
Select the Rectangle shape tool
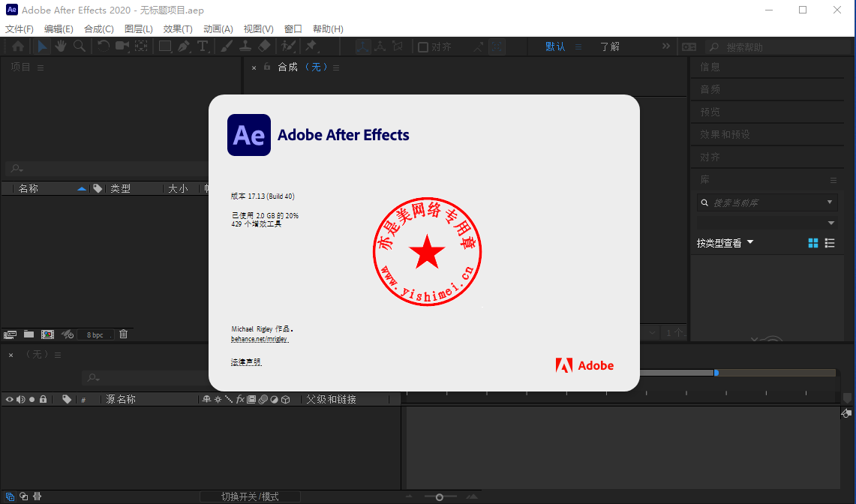tap(165, 46)
